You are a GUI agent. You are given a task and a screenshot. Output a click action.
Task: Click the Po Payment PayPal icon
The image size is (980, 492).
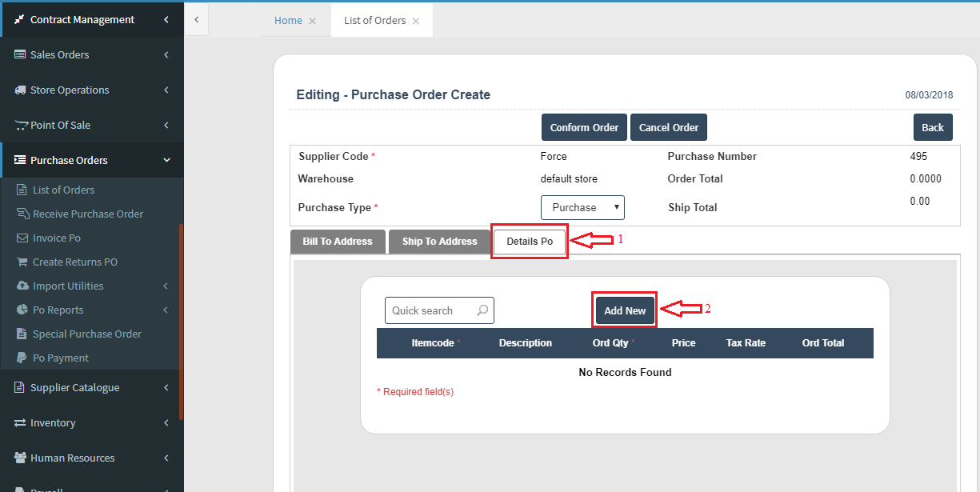[x=22, y=358]
